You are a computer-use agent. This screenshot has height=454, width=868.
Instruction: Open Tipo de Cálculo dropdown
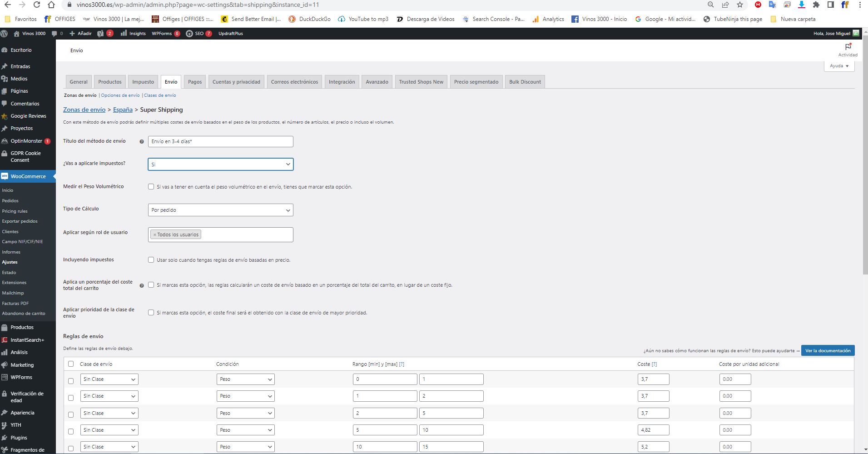coord(221,210)
